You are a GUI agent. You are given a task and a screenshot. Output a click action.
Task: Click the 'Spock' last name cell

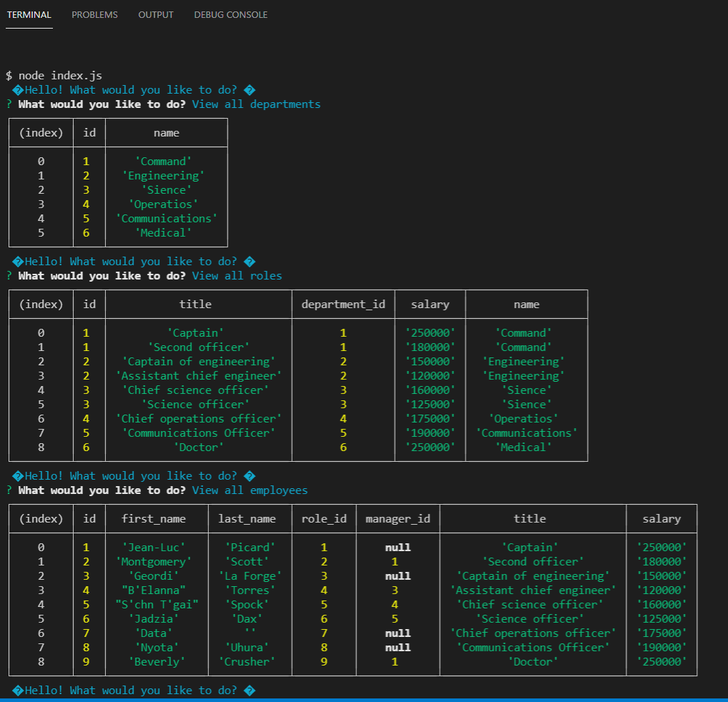247,605
